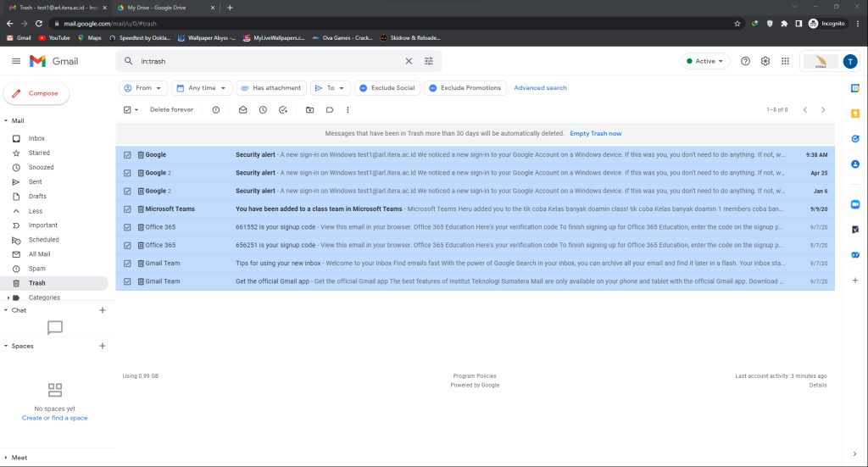The image size is (868, 467).
Task: Deselect the 'Get the official Gmail app' email
Action: pyautogui.click(x=127, y=281)
